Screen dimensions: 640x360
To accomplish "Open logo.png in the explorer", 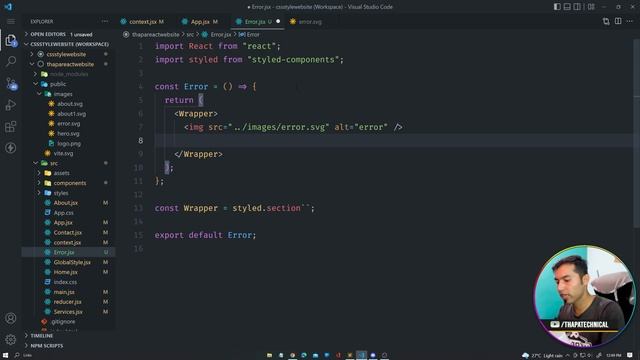I will [69, 144].
